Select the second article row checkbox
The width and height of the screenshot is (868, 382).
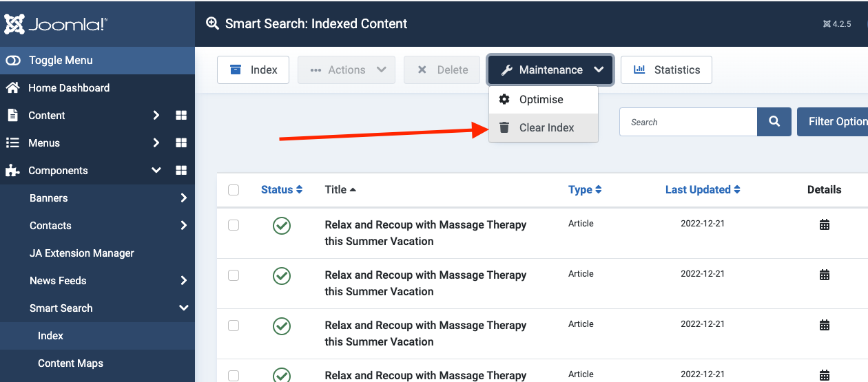pyautogui.click(x=234, y=275)
